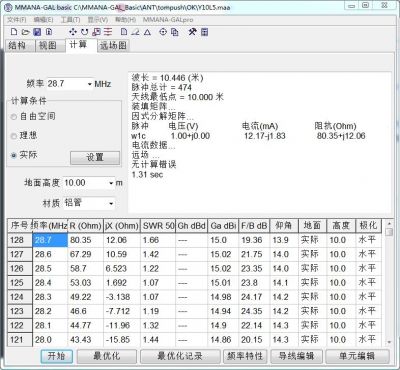
Task: Select the 理想 ground radio option
Action: coord(14,136)
